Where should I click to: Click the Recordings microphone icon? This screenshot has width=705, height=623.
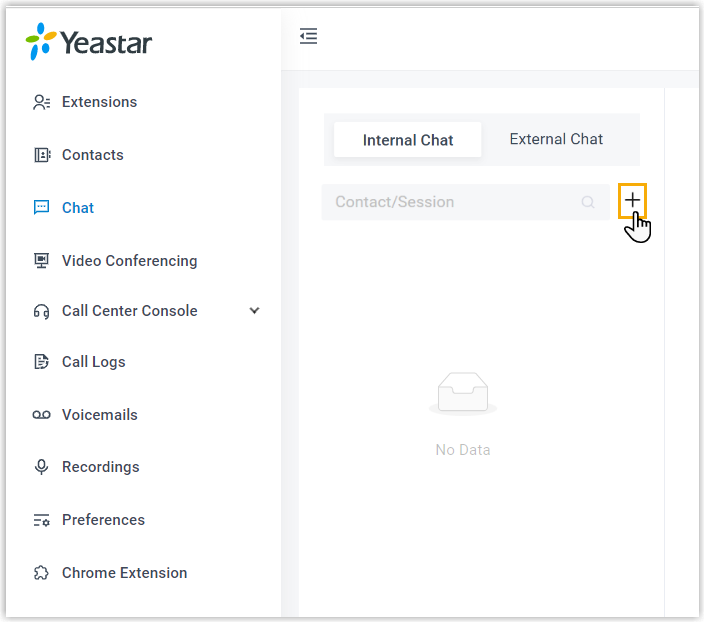[x=41, y=467]
